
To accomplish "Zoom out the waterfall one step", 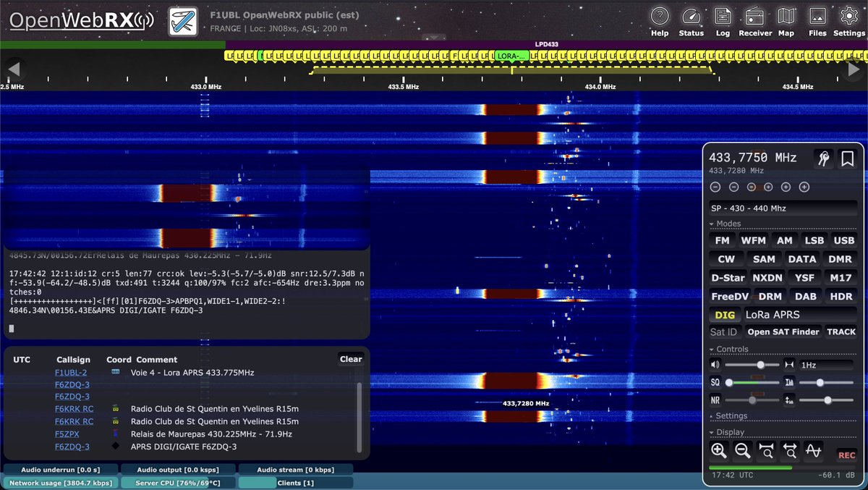I will [x=742, y=451].
